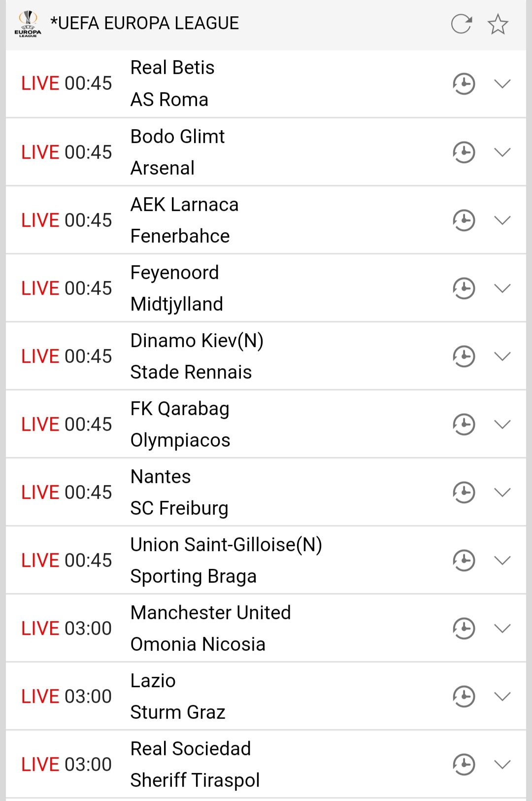This screenshot has height=801, width=532.
Task: Open match history icon for Real Betis
Action: click(x=464, y=84)
